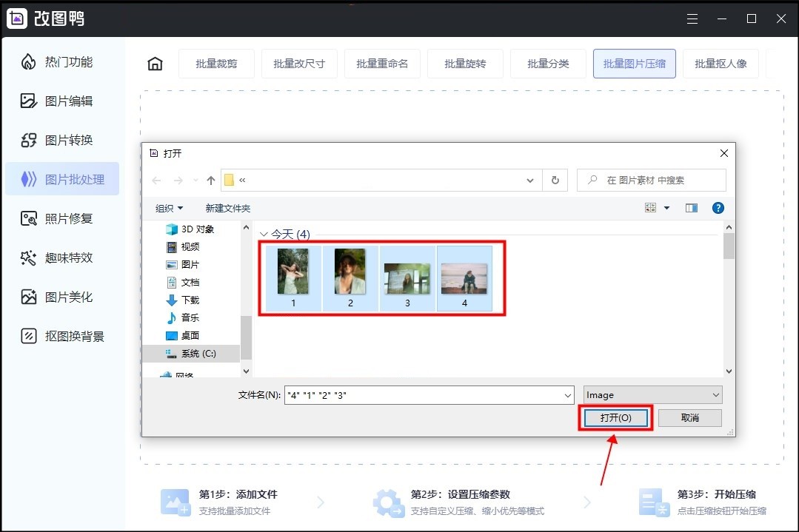The image size is (799, 532).
Task: Open the Image file type dropdown
Action: pos(651,394)
